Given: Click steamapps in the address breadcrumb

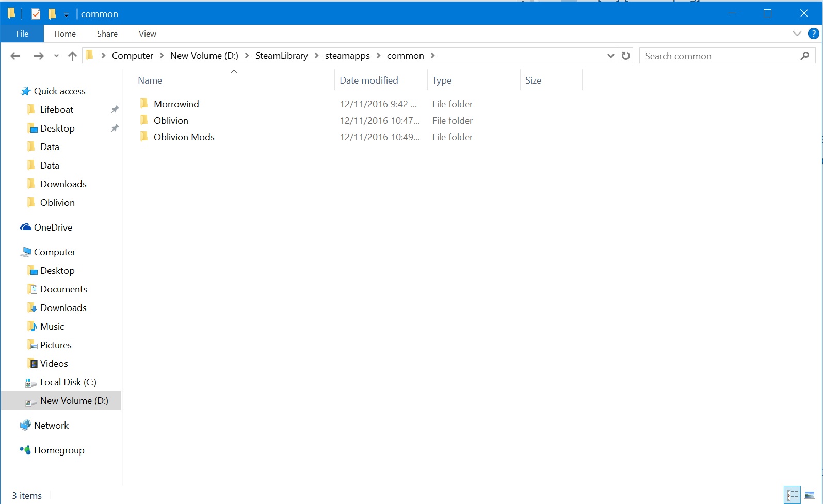Looking at the screenshot, I should 347,56.
